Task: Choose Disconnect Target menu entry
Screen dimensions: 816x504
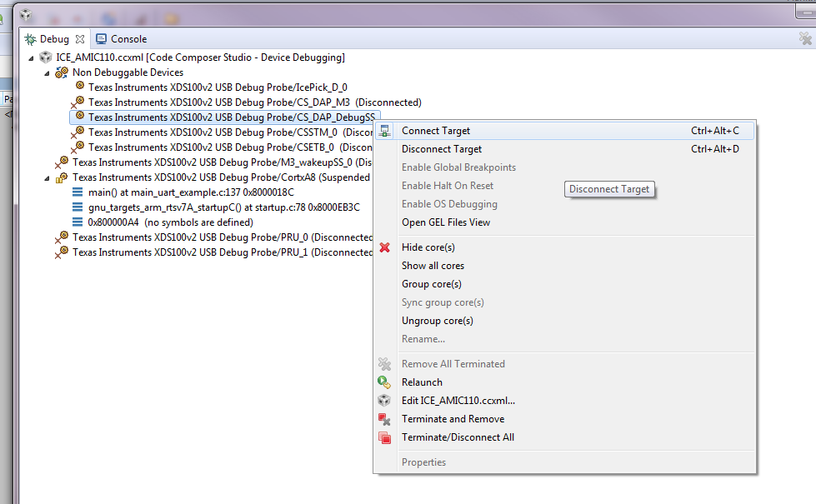Action: (x=564, y=149)
